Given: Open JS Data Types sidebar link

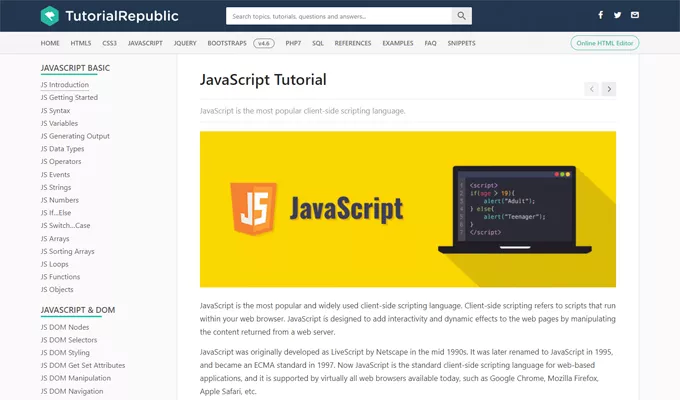Looking at the screenshot, I should point(62,149).
